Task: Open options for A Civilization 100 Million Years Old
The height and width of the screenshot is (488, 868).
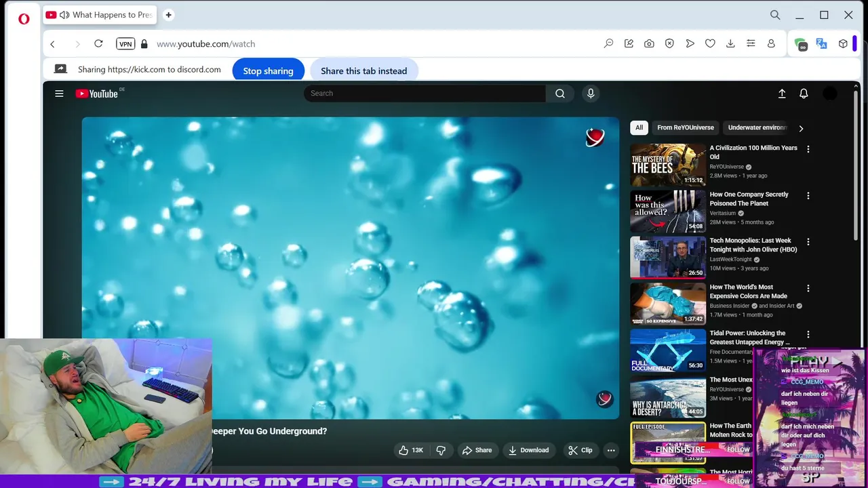Action: [808, 149]
